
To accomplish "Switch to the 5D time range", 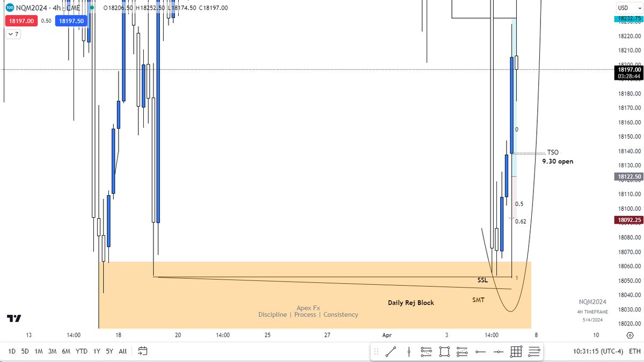I will [25, 351].
